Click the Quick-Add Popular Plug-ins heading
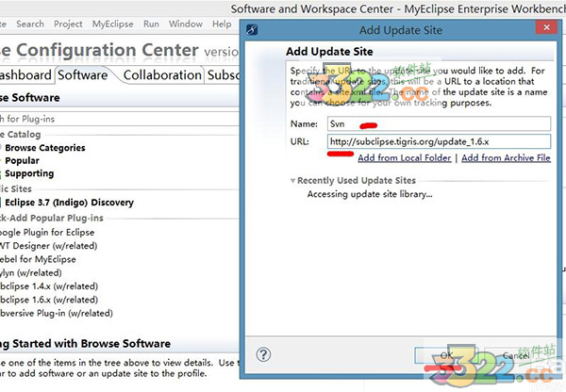This screenshot has height=392, width=566. point(51,219)
